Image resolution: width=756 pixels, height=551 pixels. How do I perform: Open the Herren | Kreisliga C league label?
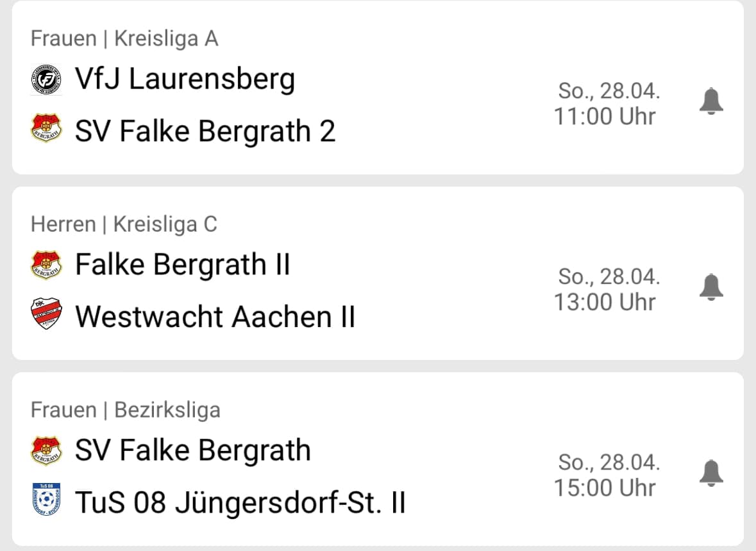124,225
